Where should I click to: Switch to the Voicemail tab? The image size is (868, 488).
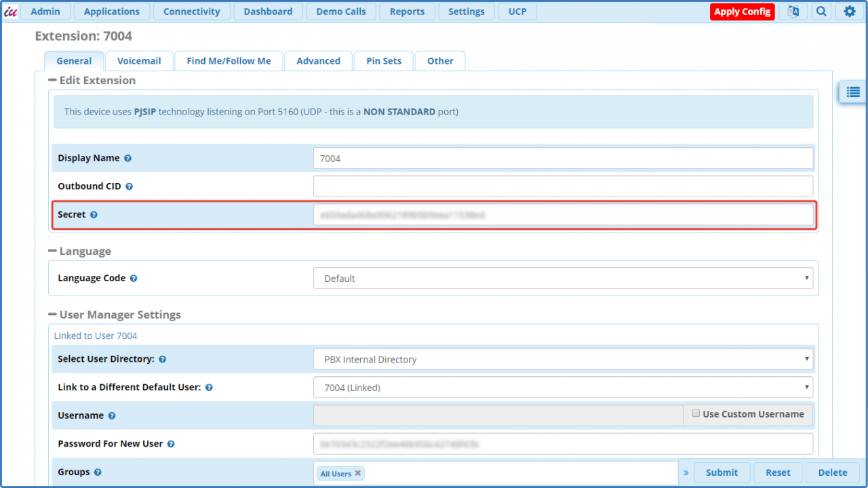coord(139,61)
